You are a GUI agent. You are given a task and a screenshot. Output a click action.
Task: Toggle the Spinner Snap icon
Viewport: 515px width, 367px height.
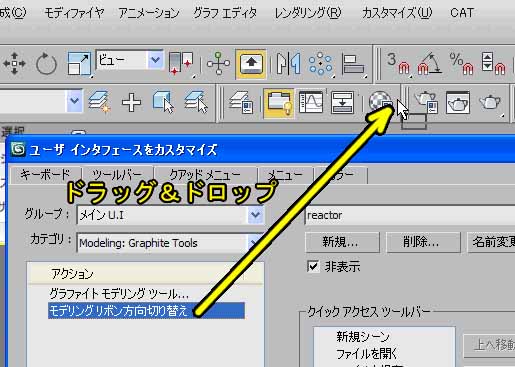point(493,64)
